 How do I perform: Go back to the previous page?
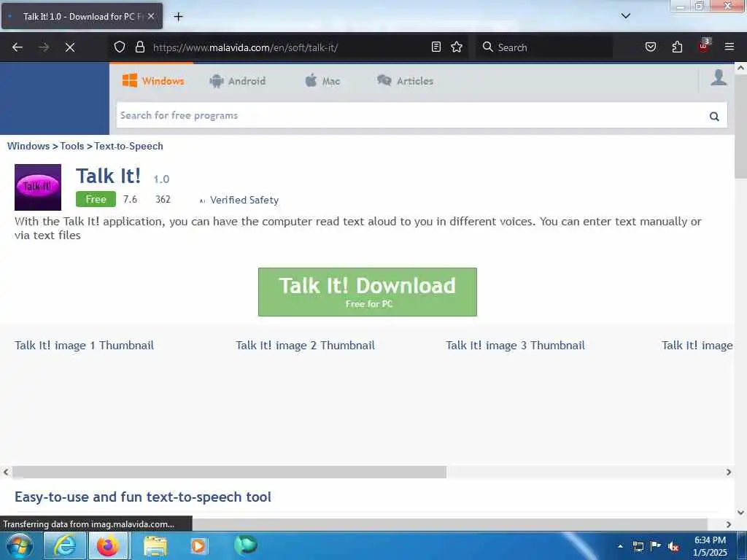click(x=18, y=47)
